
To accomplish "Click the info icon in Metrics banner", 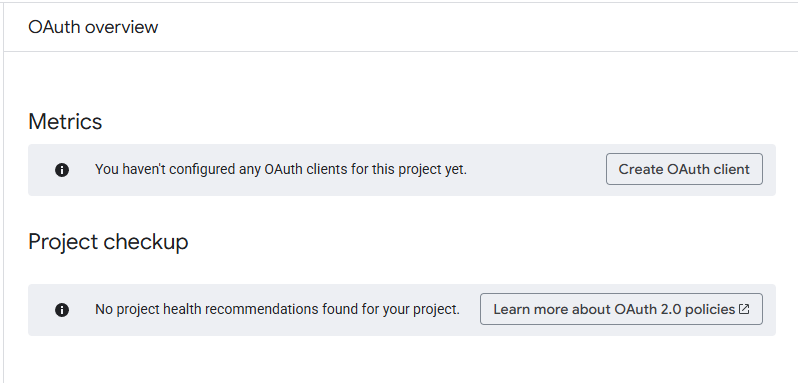I will (x=62, y=170).
